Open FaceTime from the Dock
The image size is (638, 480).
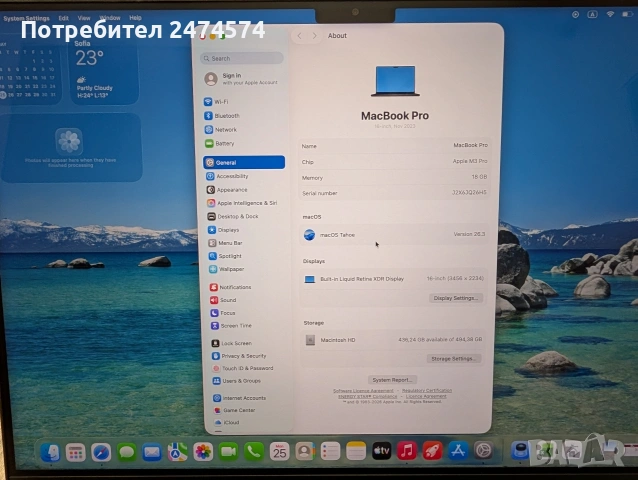point(228,452)
